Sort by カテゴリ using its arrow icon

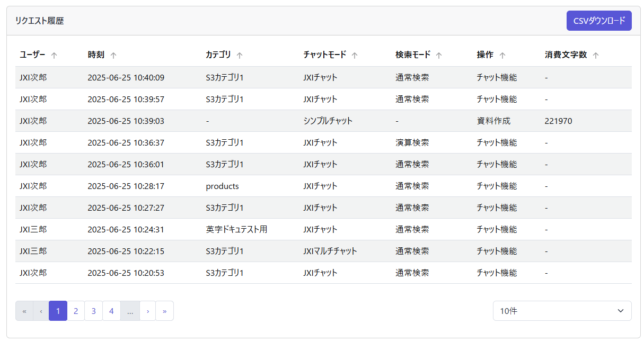pyautogui.click(x=240, y=55)
